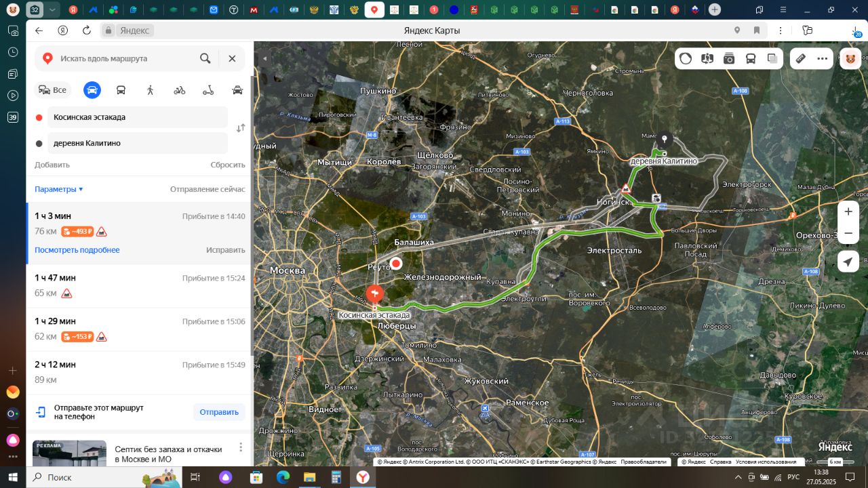Viewport: 868px width, 488px height.
Task: Click the magnifier search icon
Action: (205, 58)
